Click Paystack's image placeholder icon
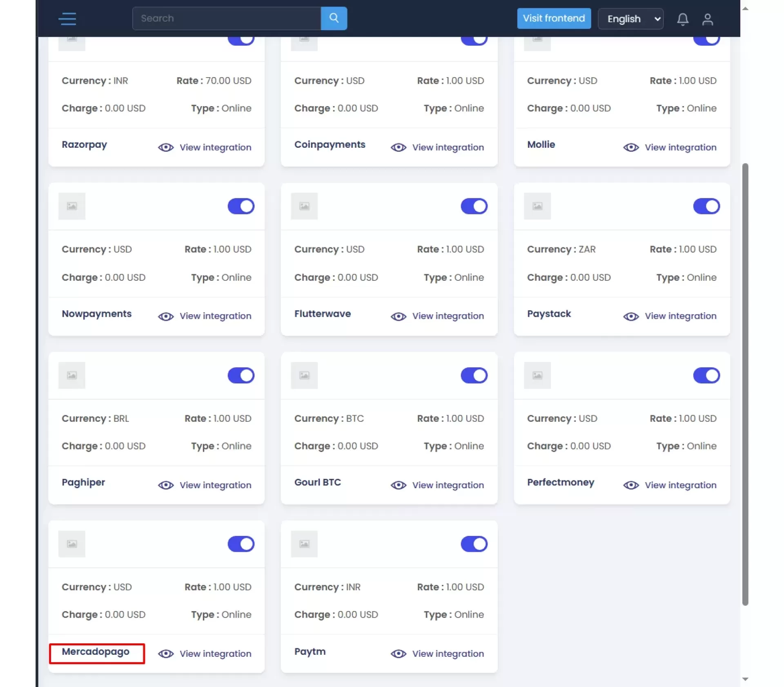 click(537, 206)
